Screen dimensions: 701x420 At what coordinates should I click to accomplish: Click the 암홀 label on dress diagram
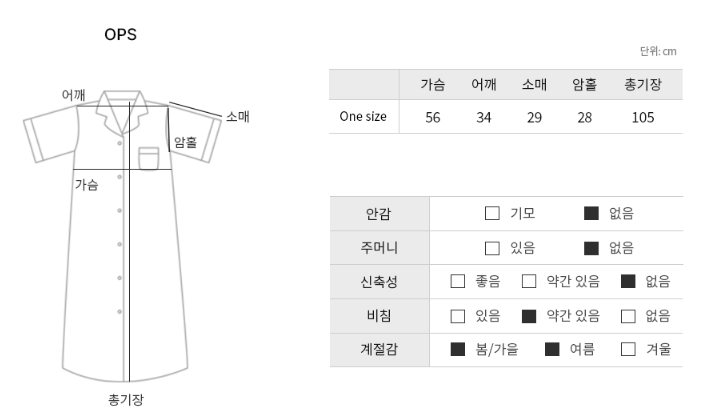pos(185,142)
